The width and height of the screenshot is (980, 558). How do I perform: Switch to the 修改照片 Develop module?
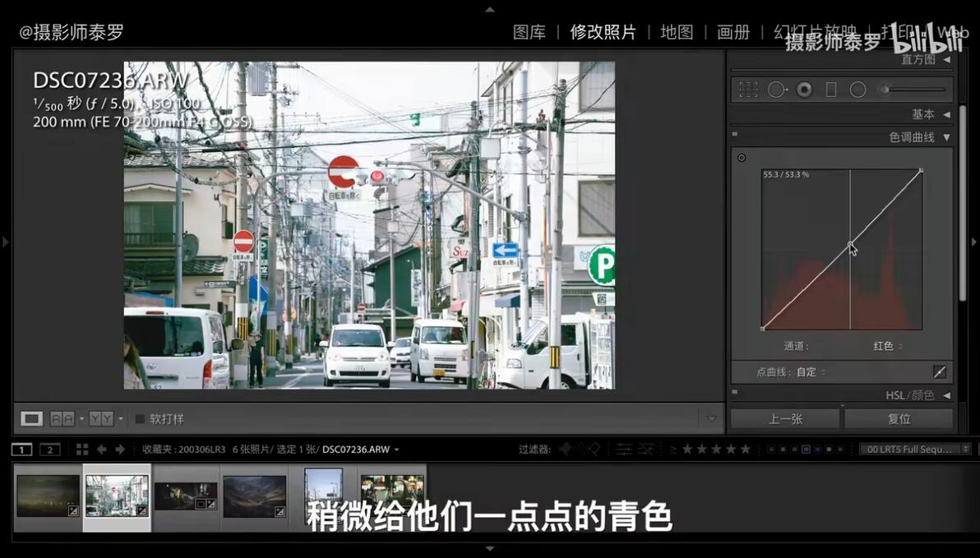coord(603,33)
